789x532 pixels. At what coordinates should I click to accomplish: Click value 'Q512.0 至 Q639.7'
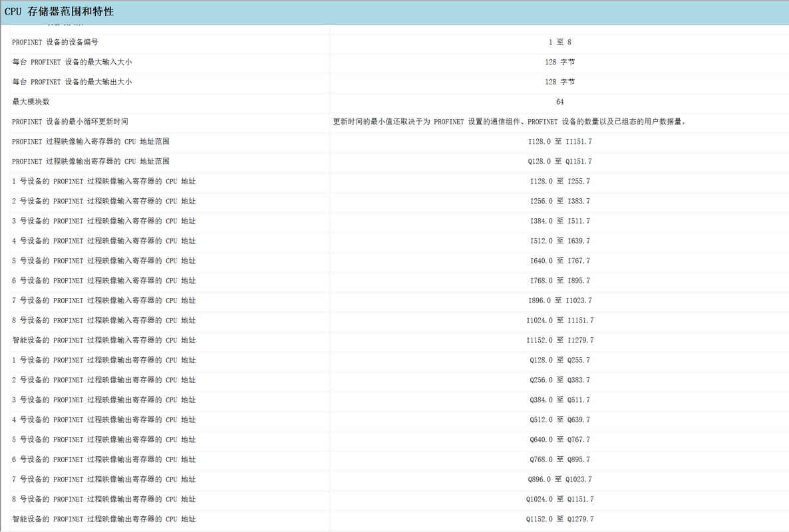[x=560, y=420]
